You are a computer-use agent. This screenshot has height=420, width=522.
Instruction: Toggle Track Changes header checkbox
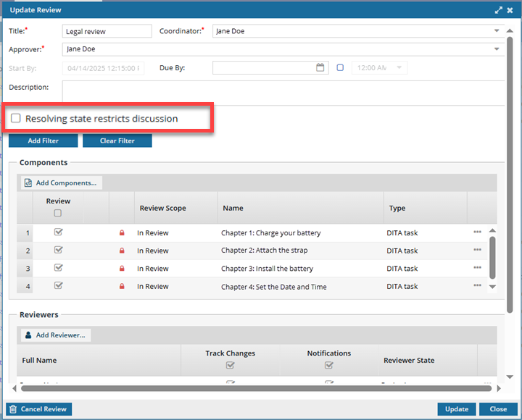[x=230, y=365]
